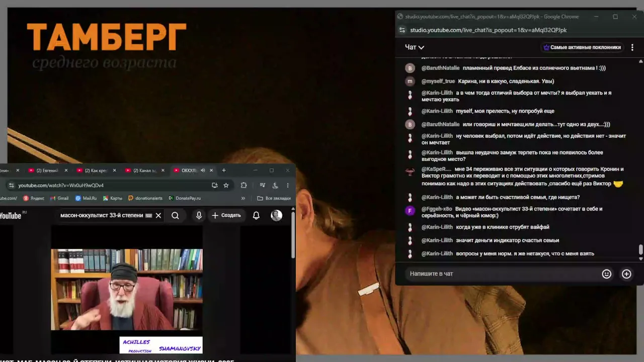The image size is (644, 362).
Task: Switch to the '(2) Канал' browser tab
Action: 144,170
